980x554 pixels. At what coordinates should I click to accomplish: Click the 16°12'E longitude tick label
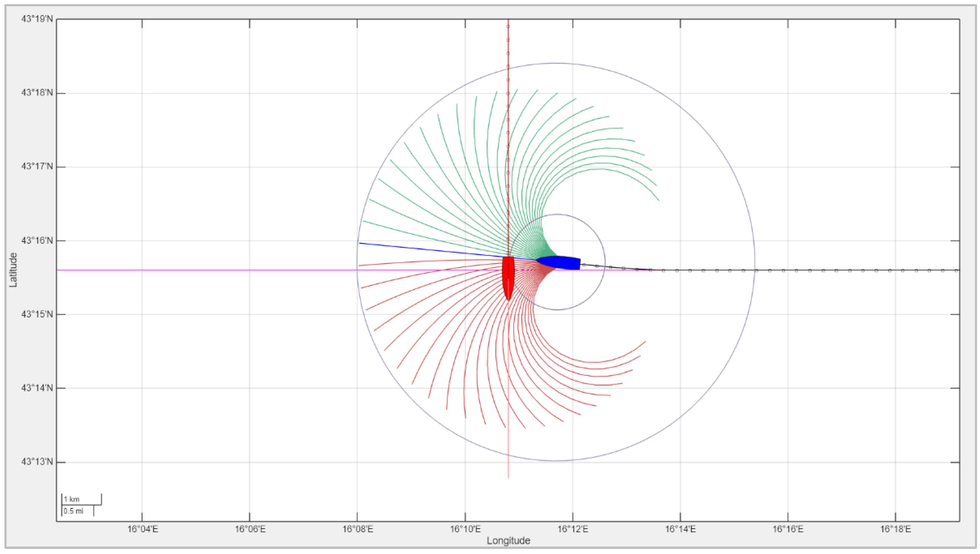point(573,529)
